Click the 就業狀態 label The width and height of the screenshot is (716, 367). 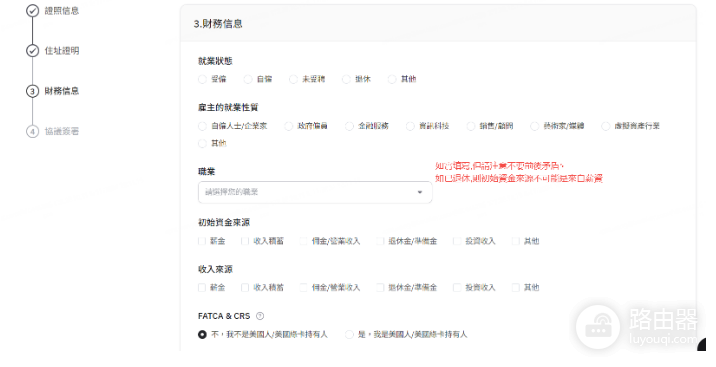coord(215,61)
